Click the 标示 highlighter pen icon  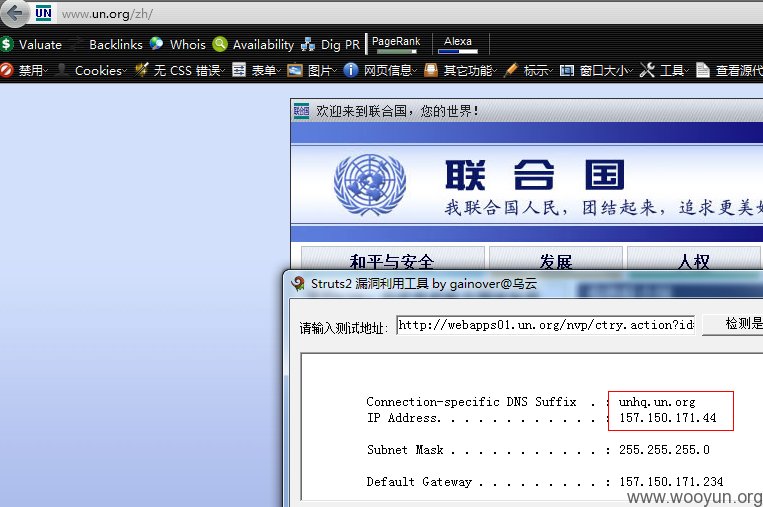pos(510,70)
